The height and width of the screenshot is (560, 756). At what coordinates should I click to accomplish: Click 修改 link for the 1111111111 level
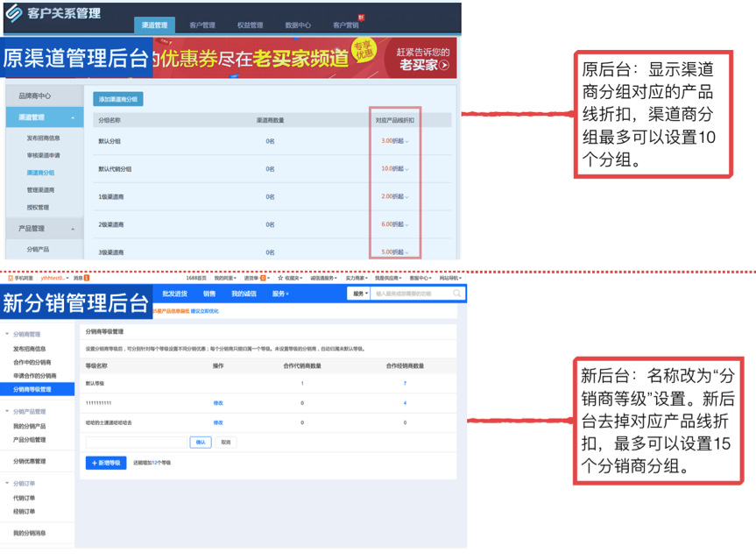coord(218,403)
